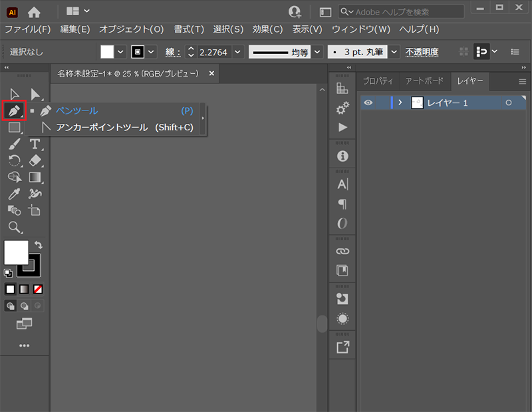Swap fill and stroke colors

click(39, 245)
